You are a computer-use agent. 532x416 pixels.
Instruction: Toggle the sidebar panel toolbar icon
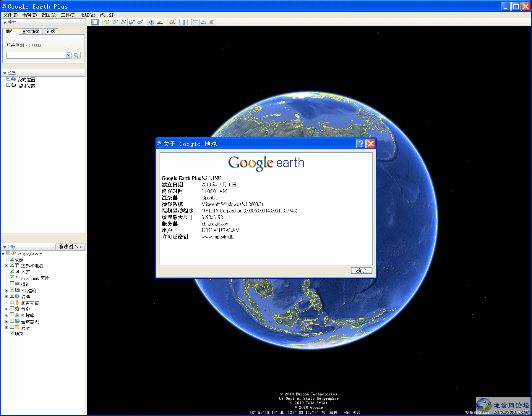click(x=95, y=22)
